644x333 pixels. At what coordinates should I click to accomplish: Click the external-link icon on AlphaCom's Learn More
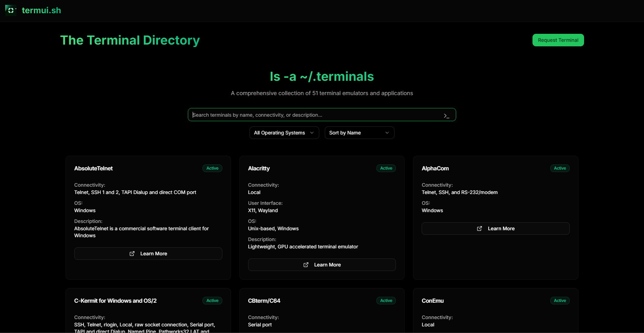[479, 229]
